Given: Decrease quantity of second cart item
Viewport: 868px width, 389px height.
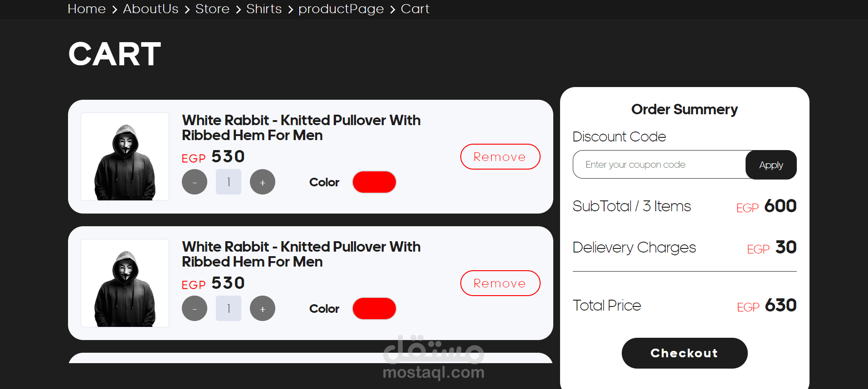Looking at the screenshot, I should 195,308.
